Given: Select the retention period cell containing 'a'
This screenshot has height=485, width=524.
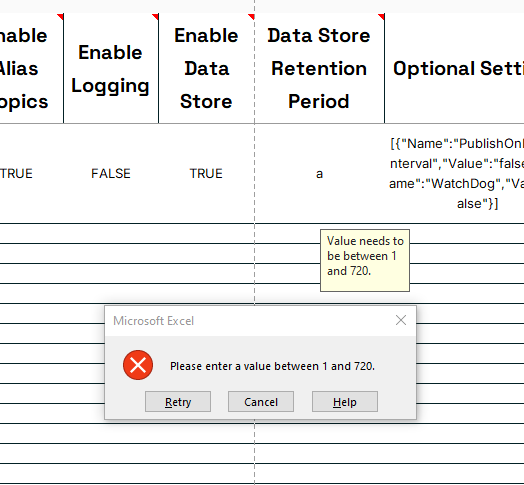Looking at the screenshot, I should click(x=319, y=173).
